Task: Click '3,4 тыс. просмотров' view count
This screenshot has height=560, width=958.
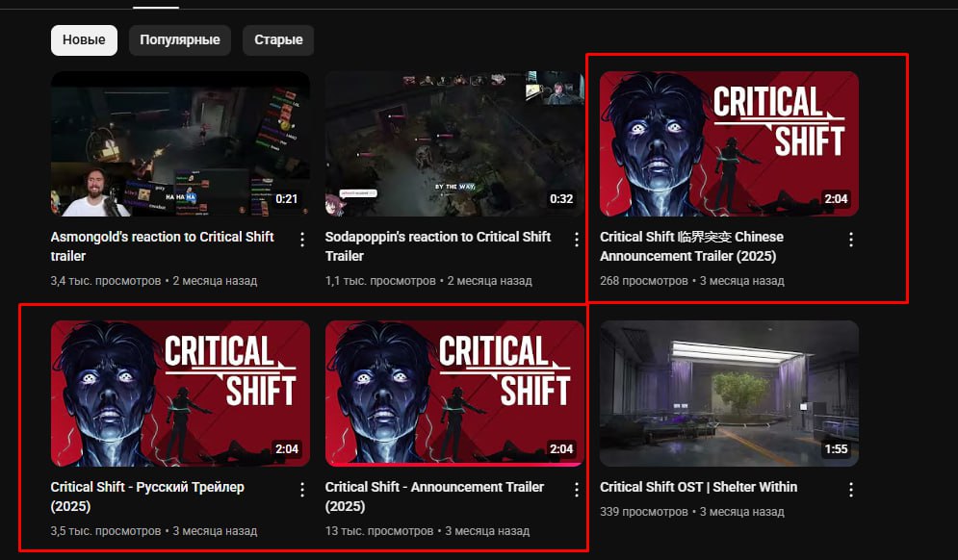Action: click(x=106, y=281)
